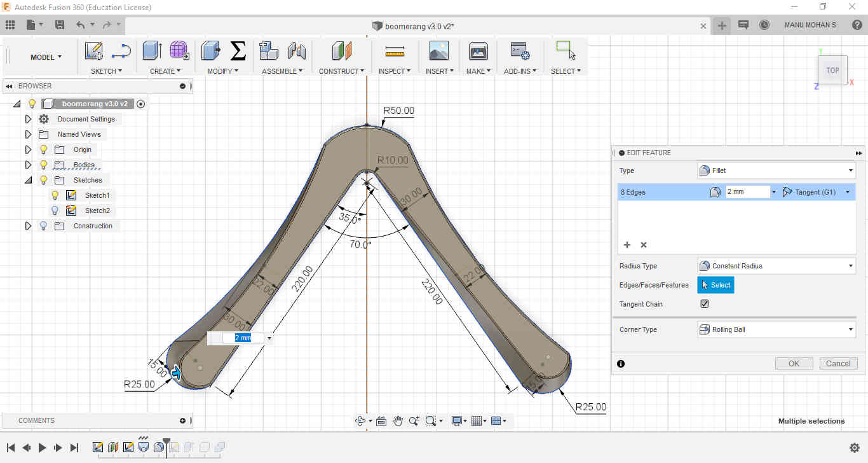Toggle the Tangent Chain checkbox
The height and width of the screenshot is (463, 868).
[704, 304]
